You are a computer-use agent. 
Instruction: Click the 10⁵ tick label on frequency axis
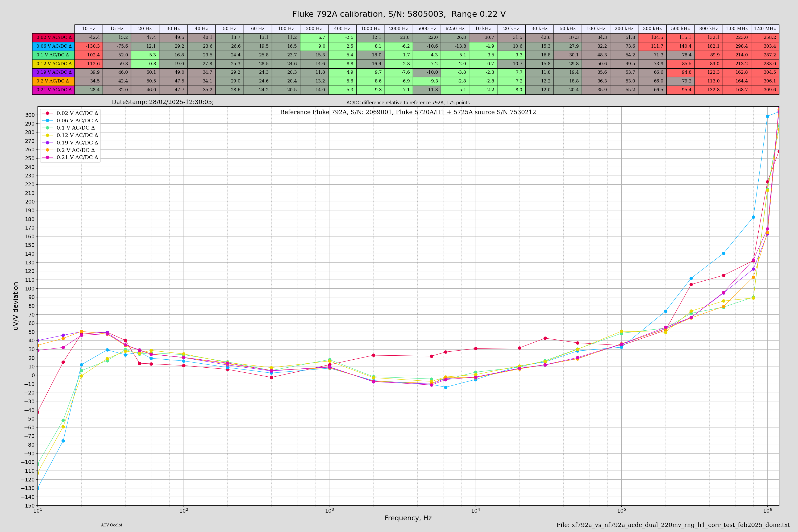click(622, 511)
